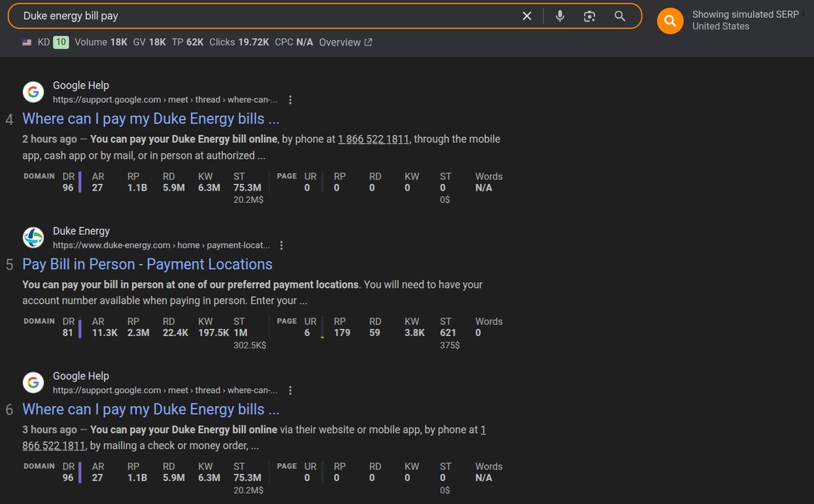Click the '3 hours ago' timestamp
814x504 pixels.
click(x=50, y=429)
